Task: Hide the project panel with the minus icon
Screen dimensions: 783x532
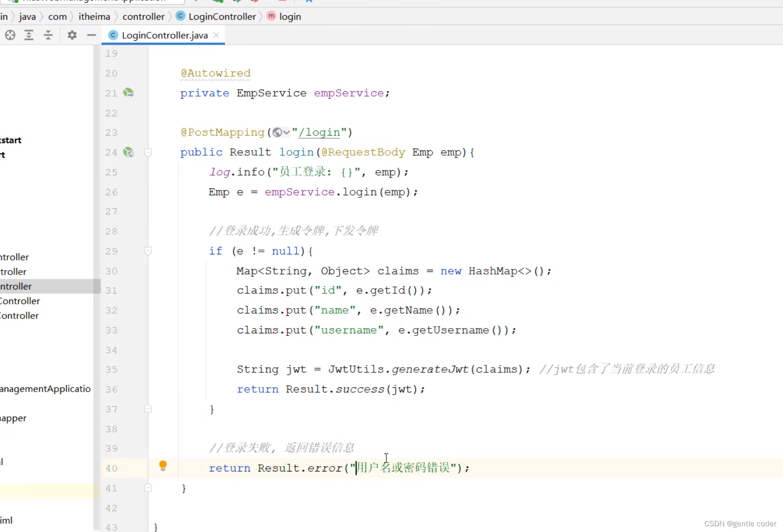Action: click(x=91, y=35)
